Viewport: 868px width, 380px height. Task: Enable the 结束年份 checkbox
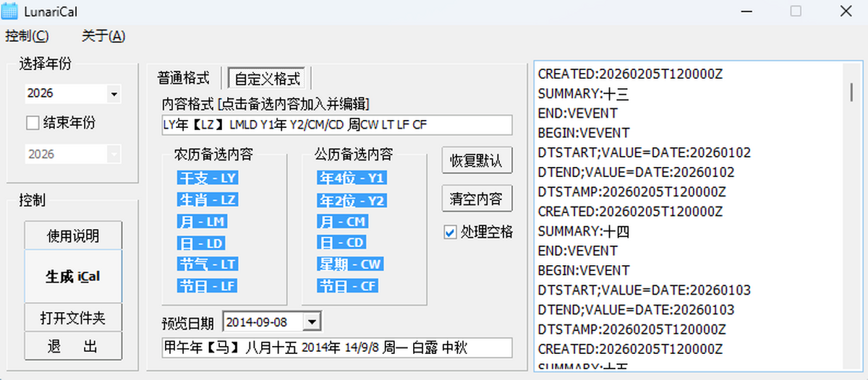33,123
